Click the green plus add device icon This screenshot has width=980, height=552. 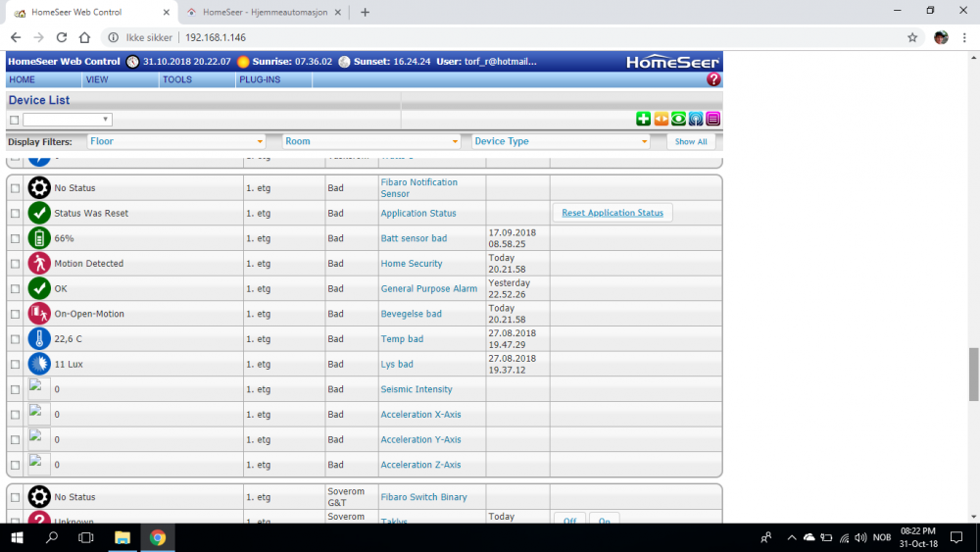pyautogui.click(x=643, y=120)
